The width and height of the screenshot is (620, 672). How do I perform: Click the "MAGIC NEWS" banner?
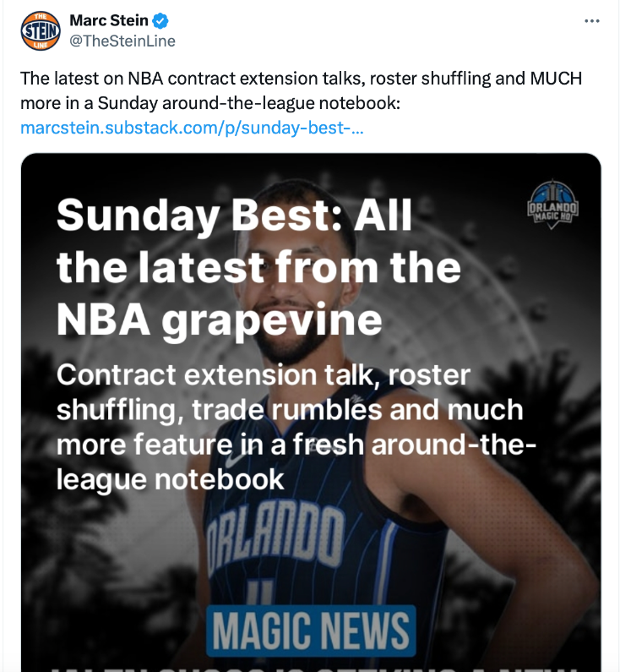pos(311,631)
